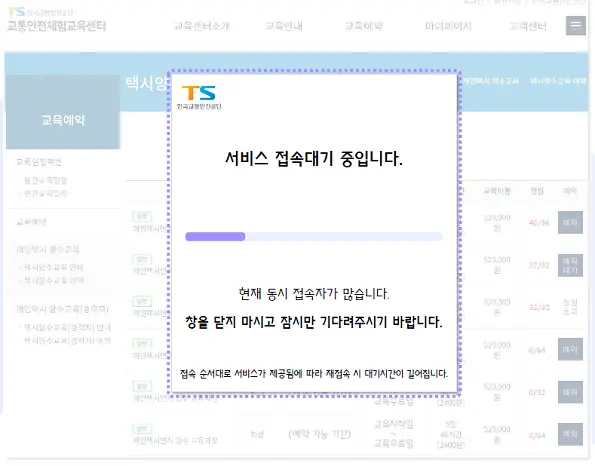595x466 pixels.
Task: Click the connection waiting progress bar
Action: (313, 237)
